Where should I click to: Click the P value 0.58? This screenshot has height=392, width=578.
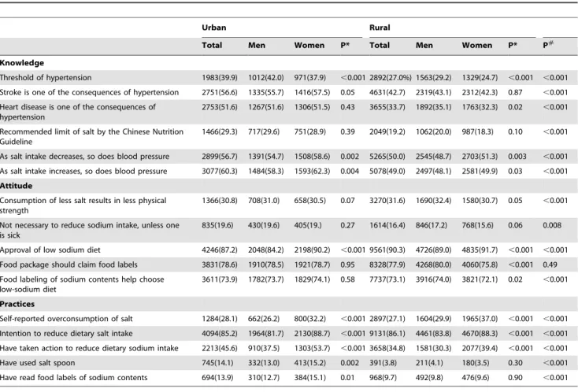tap(347, 279)
